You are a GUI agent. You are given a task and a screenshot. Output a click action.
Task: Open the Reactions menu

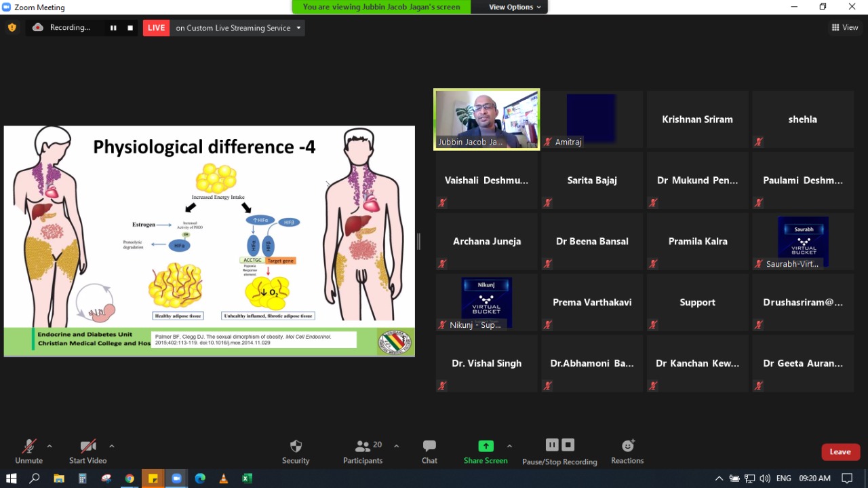coord(627,451)
